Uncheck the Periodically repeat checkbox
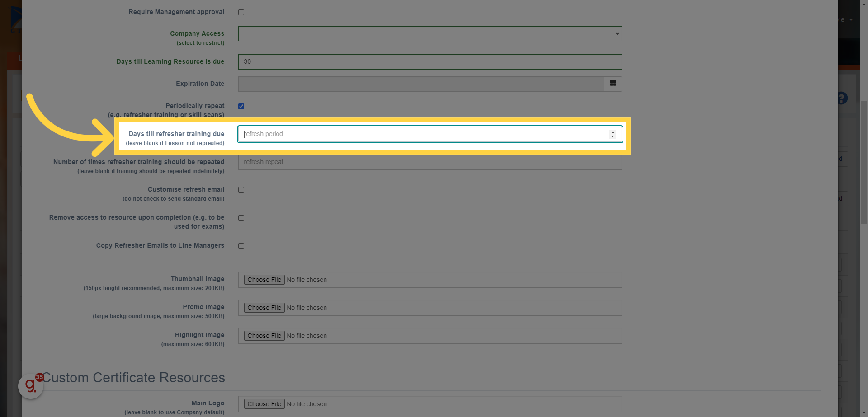This screenshot has height=417, width=868. coord(241,106)
